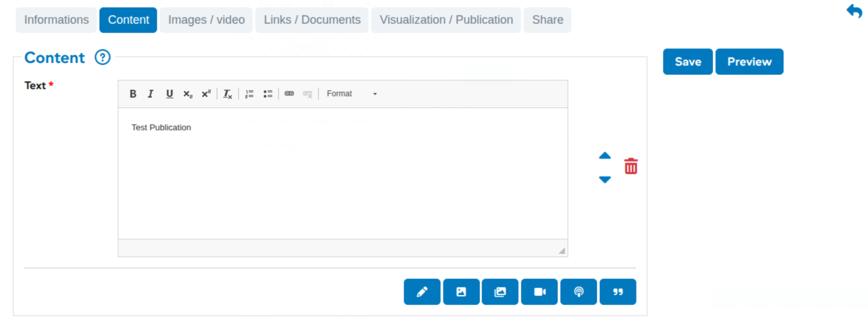Click inside the text editor area
Viewport: 868px width, 319px height.
pyautogui.click(x=343, y=176)
